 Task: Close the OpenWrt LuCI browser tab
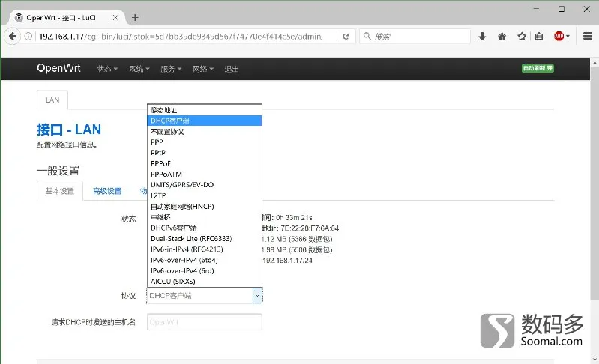tap(115, 17)
